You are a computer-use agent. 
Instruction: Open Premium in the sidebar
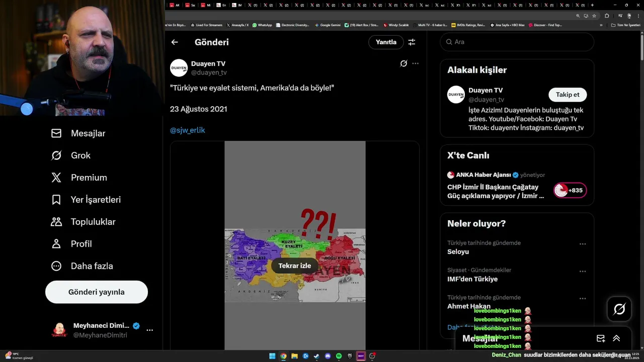[79, 177]
